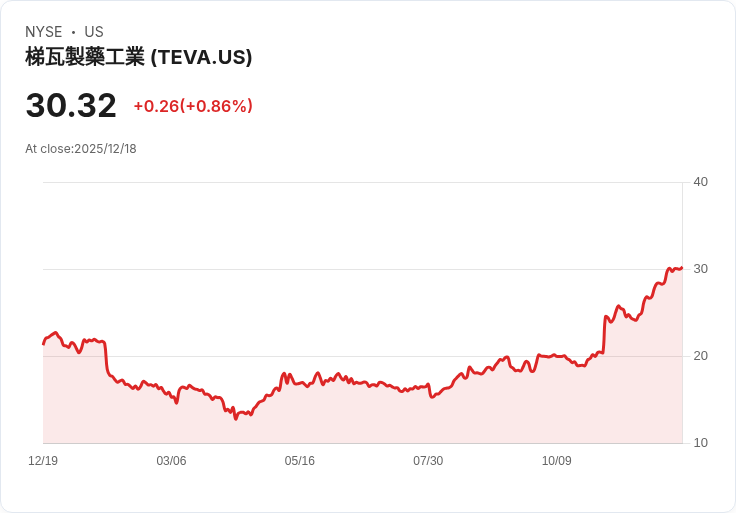Click the NYSE exchange label
This screenshot has height=513, width=736.
[x=44, y=32]
